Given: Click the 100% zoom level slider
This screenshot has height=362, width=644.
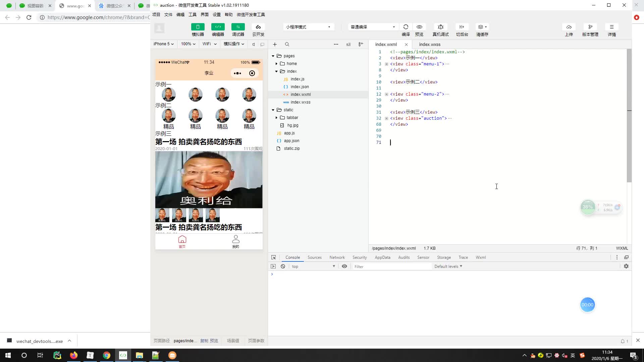Looking at the screenshot, I should [187, 44].
